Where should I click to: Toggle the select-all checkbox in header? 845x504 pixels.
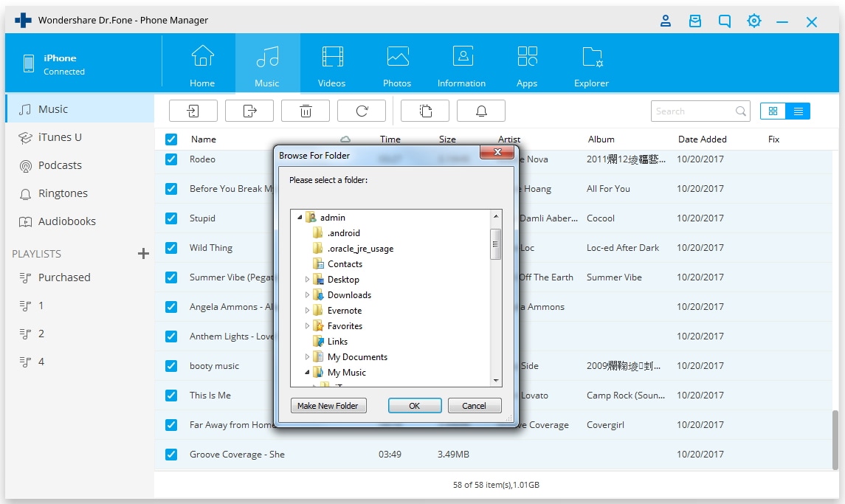171,139
